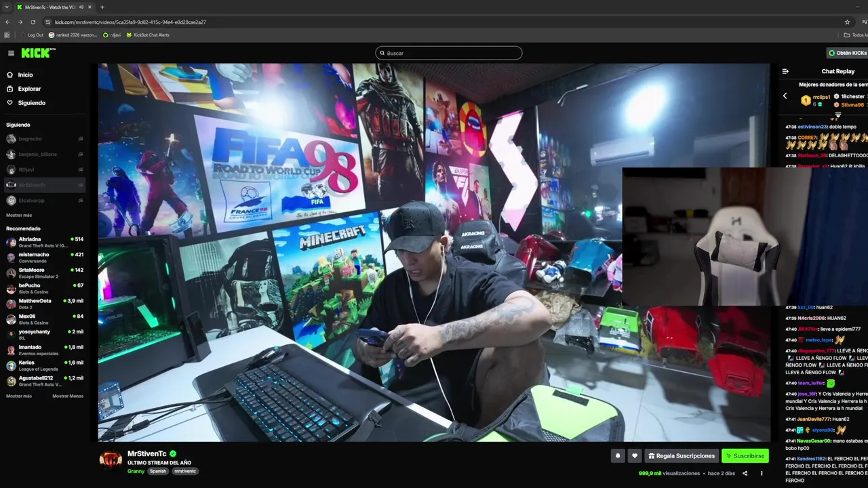Open Agustabell212 recommended channel
The width and height of the screenshot is (868, 488).
point(44,381)
